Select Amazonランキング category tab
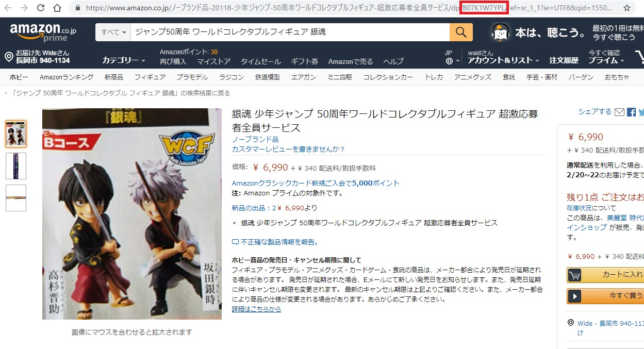 coord(67,77)
